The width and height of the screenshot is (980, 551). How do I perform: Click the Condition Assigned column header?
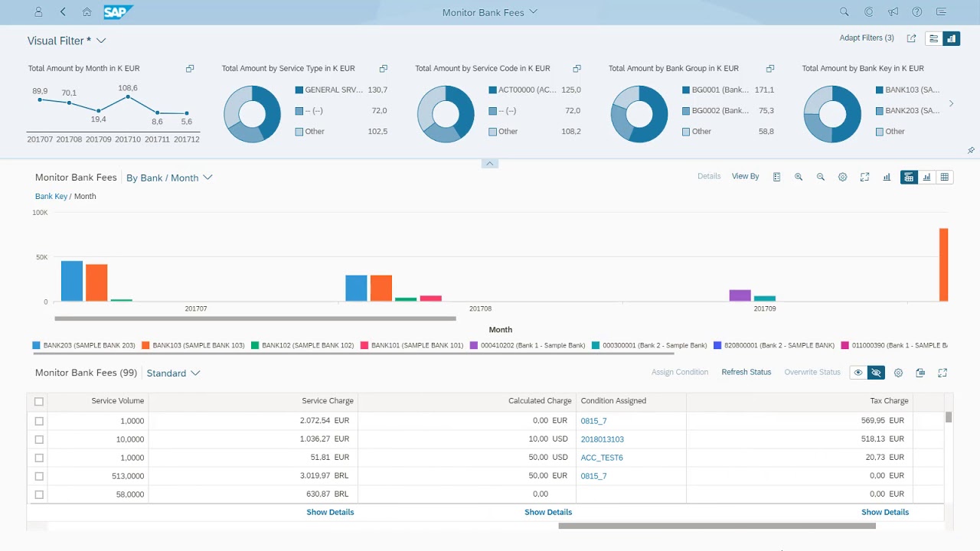click(x=631, y=401)
